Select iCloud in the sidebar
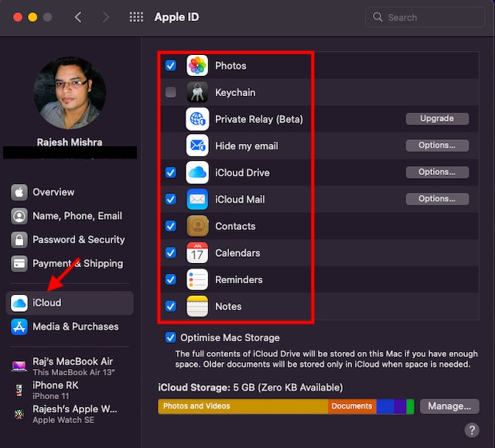495x448 pixels. pyautogui.click(x=70, y=303)
